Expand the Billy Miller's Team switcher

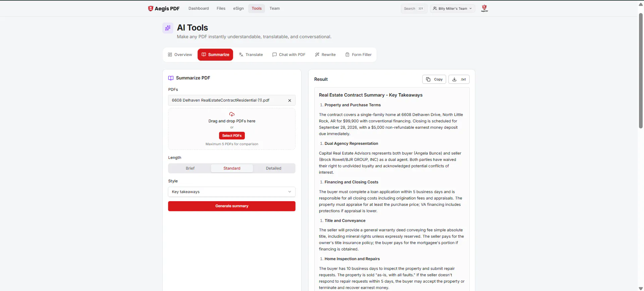coord(452,8)
